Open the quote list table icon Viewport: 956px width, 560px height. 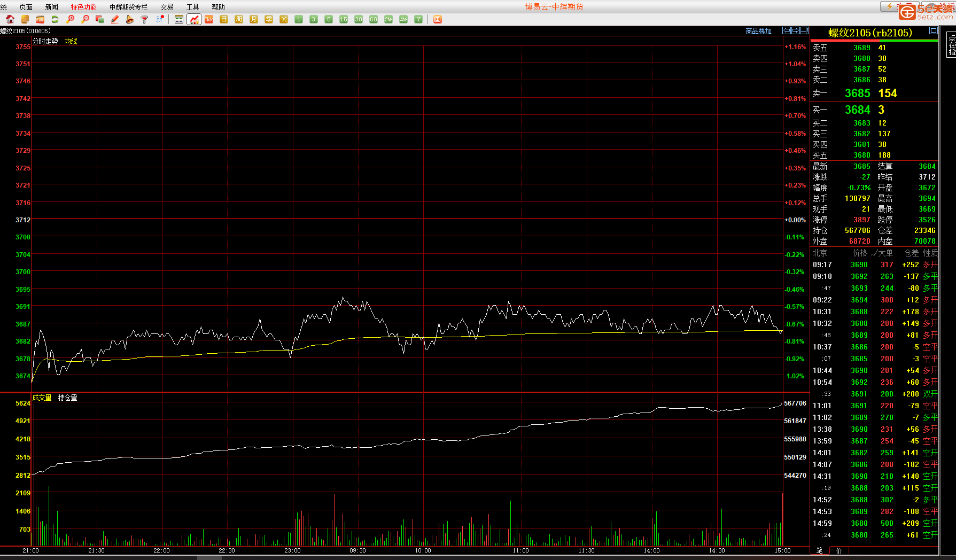tap(179, 19)
